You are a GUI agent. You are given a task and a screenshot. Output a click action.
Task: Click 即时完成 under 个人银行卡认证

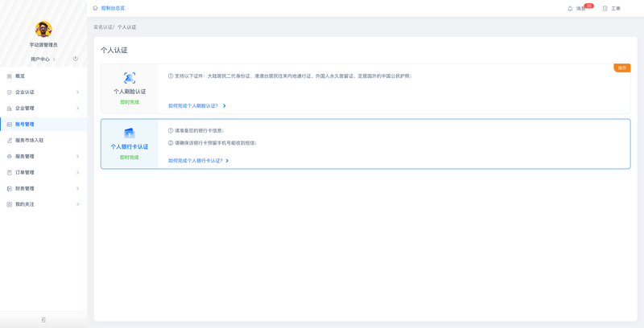tap(130, 158)
